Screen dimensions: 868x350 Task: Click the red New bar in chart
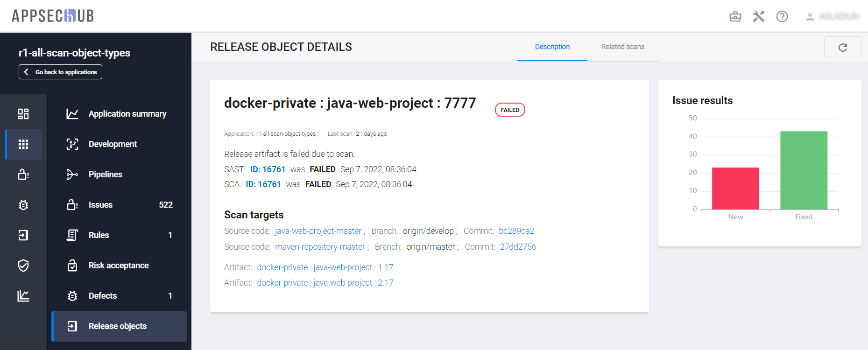click(735, 189)
